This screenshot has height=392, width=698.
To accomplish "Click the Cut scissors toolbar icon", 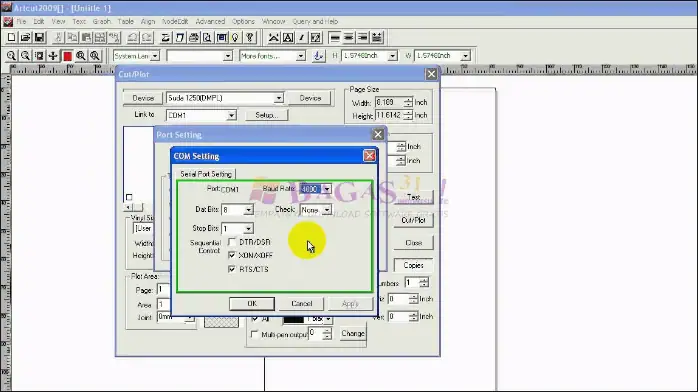I will click(x=58, y=38).
